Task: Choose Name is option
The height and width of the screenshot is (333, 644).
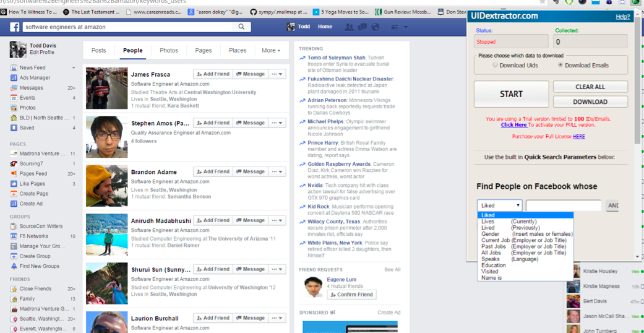Action: [x=524, y=278]
